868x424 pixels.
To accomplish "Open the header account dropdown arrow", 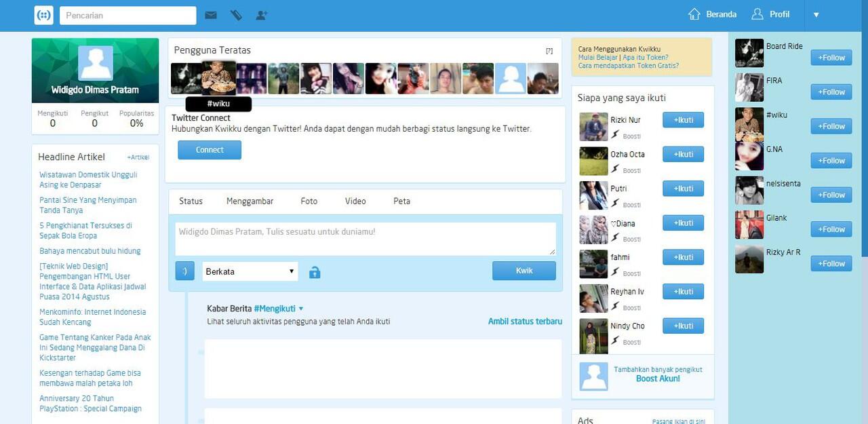I will click(x=816, y=15).
